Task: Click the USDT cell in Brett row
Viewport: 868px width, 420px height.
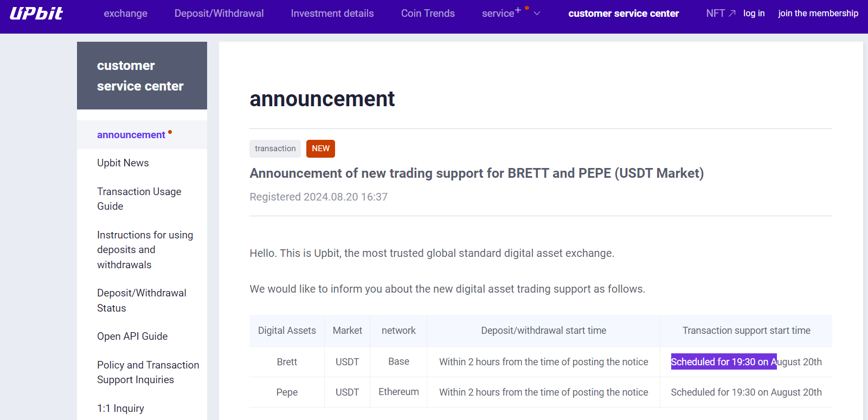Action: (348, 362)
